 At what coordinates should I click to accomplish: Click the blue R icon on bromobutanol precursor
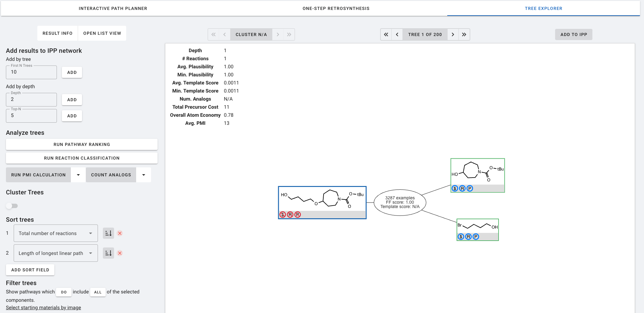468,237
